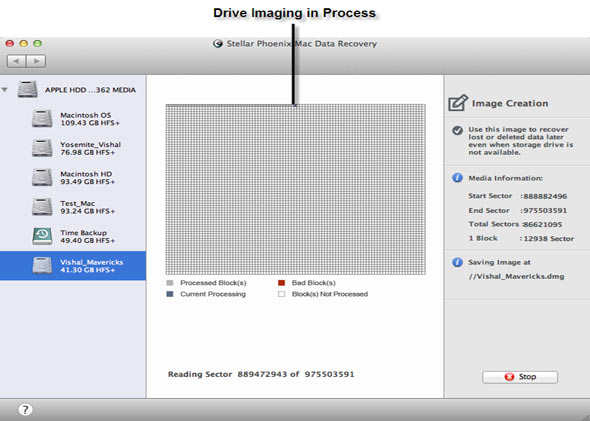Click the block progress grid
Screen dimensions: 590x421
click(296, 189)
